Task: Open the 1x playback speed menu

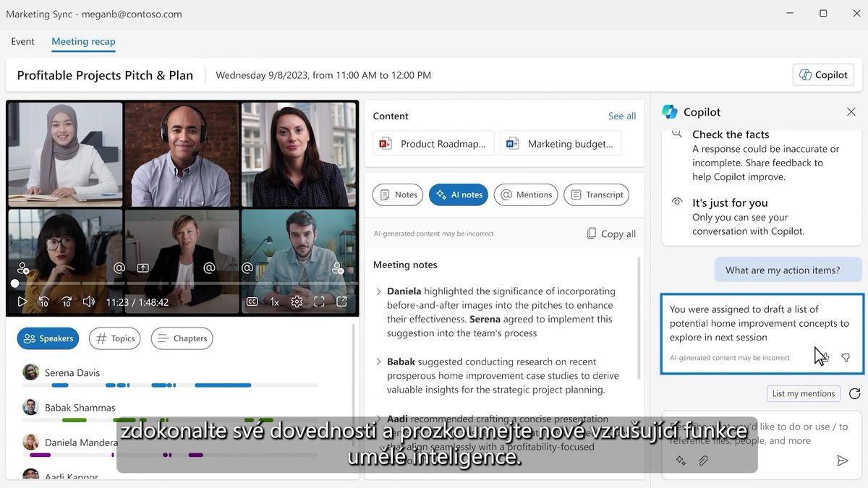Action: pyautogui.click(x=275, y=302)
